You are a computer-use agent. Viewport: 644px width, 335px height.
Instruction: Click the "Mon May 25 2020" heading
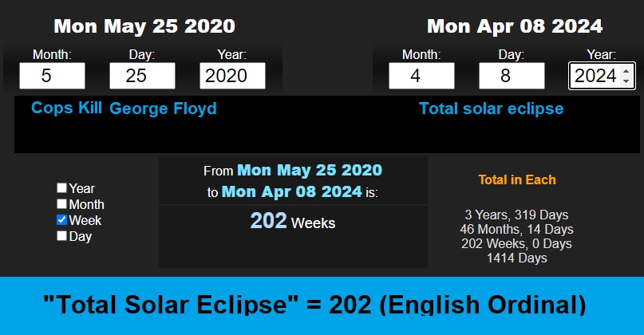click(144, 26)
